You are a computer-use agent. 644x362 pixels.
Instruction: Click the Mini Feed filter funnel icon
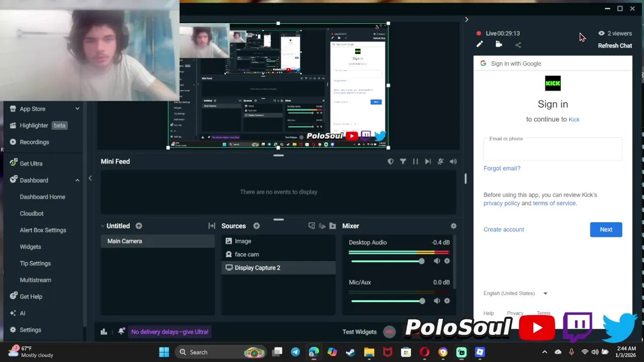(x=403, y=161)
